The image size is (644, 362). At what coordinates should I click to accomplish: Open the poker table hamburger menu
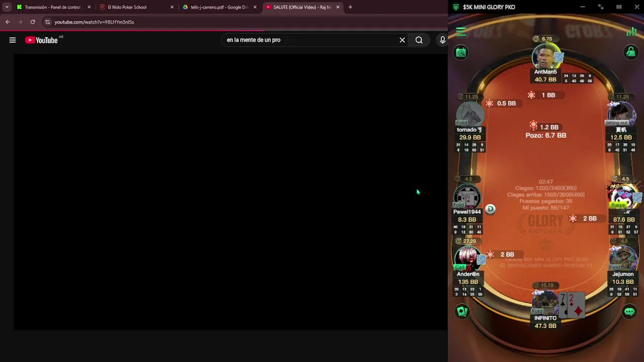click(461, 32)
